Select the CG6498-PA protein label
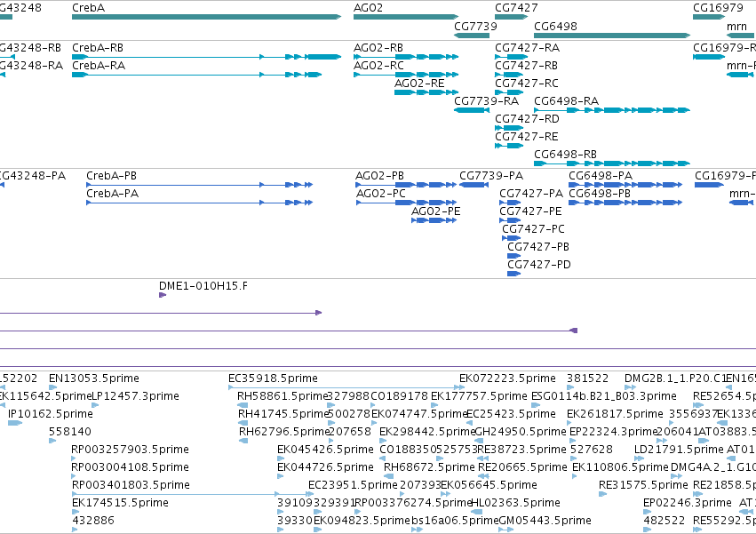Image resolution: width=756 pixels, height=534 pixels. coord(601,176)
